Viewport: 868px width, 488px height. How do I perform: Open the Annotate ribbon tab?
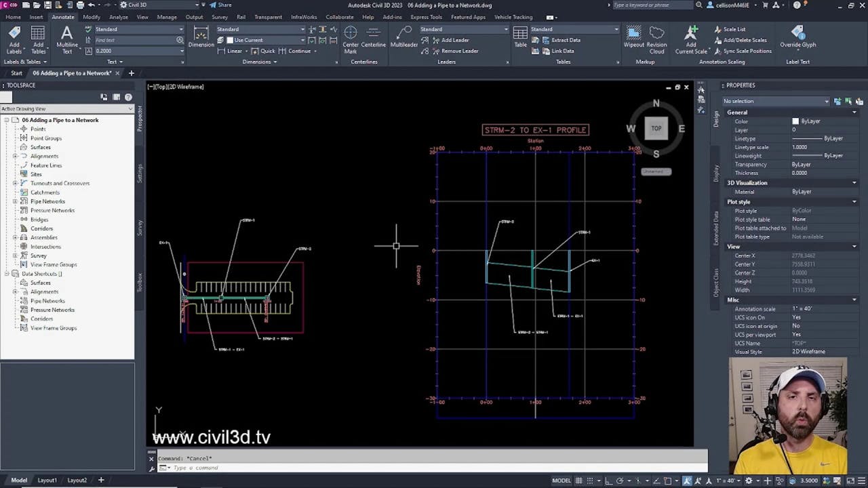tap(62, 17)
